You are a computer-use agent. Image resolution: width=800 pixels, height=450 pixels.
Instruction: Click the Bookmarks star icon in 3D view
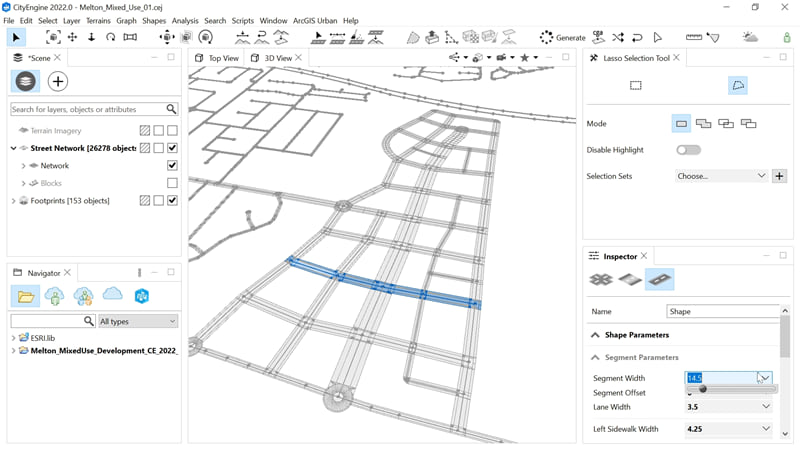[x=524, y=58]
